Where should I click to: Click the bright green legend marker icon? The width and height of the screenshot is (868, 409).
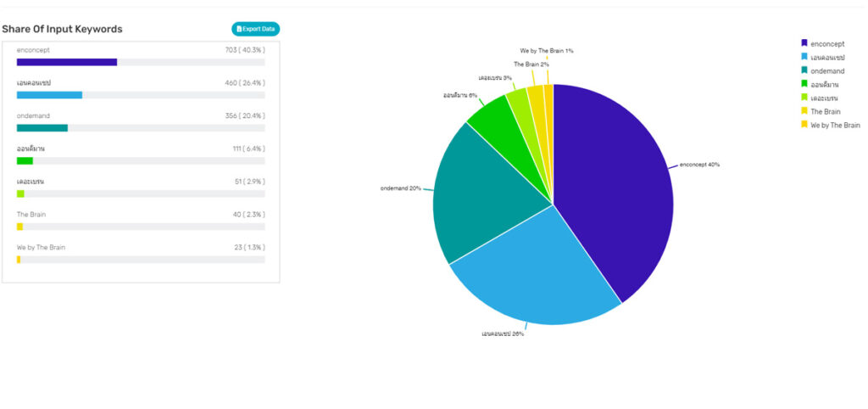[804, 83]
